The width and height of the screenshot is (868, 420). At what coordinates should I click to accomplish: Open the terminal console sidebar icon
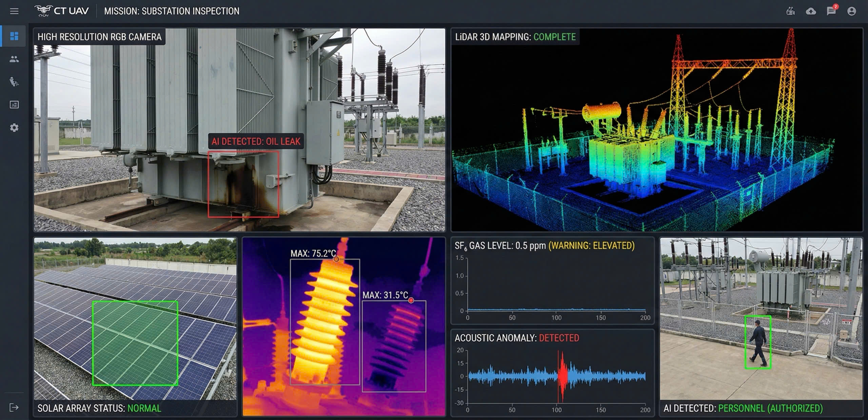[x=14, y=104]
